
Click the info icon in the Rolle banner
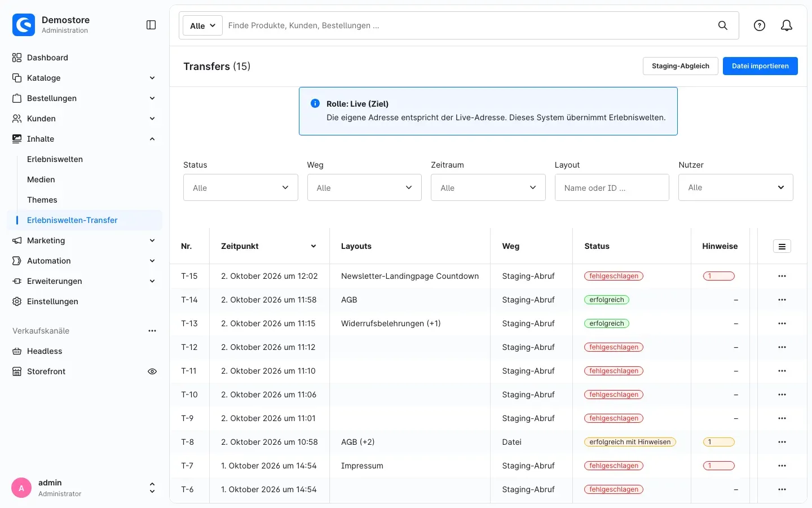(x=315, y=103)
